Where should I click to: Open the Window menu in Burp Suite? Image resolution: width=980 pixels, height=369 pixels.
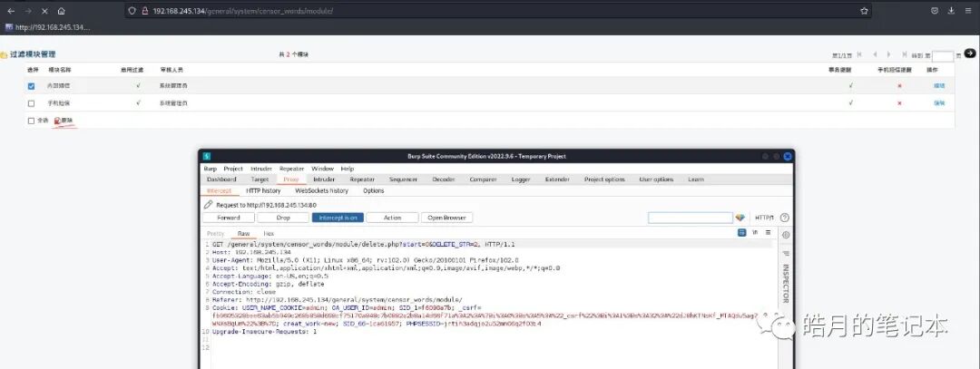pyautogui.click(x=322, y=169)
